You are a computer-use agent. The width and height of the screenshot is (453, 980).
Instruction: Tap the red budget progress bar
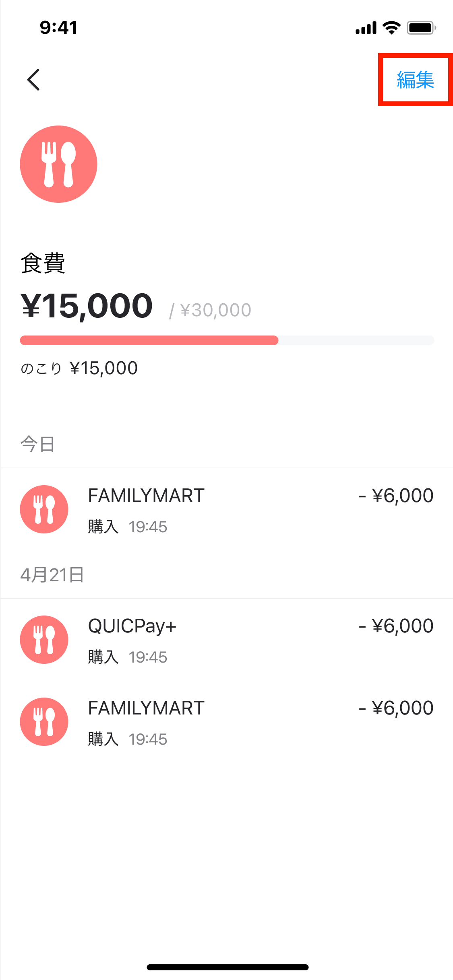[x=149, y=340]
